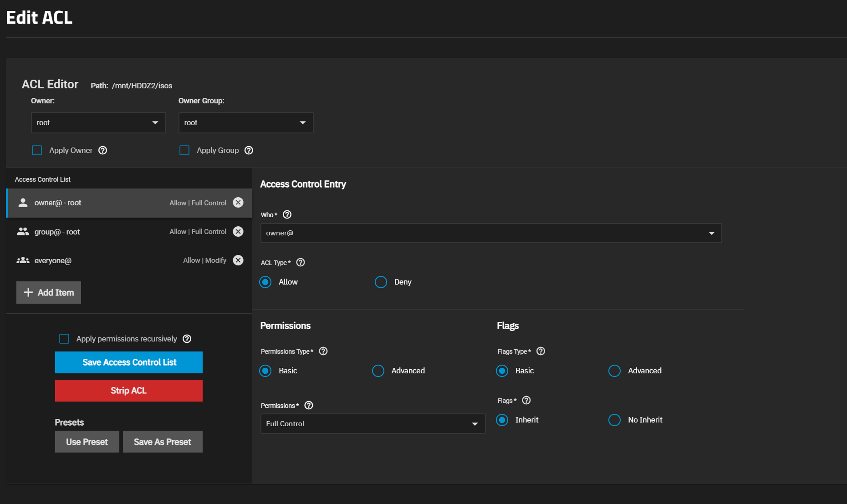The width and height of the screenshot is (847, 504).
Task: Open the Flags Type help icon
Action: (x=541, y=351)
